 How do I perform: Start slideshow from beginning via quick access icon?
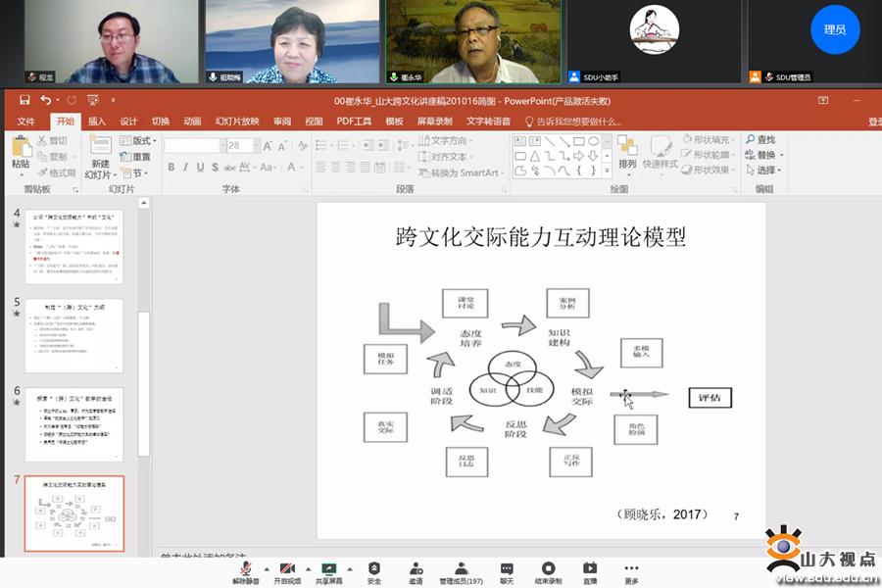(93, 100)
